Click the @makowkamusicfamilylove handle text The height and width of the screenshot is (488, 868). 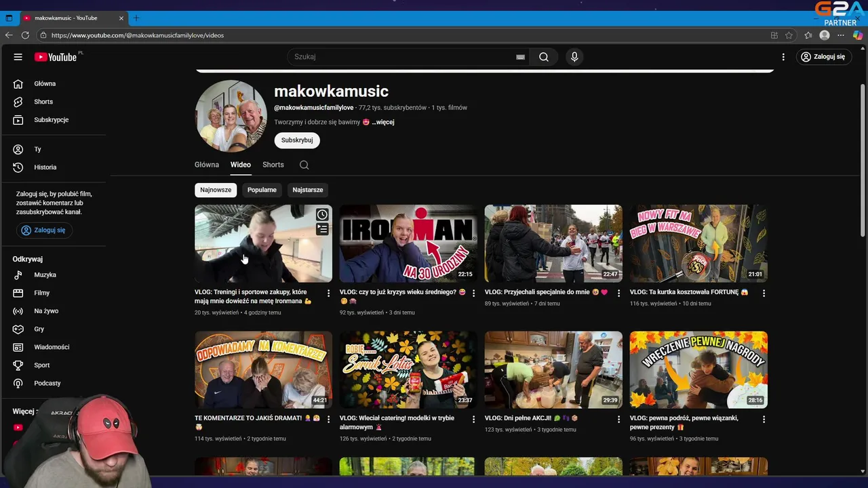coord(314,108)
